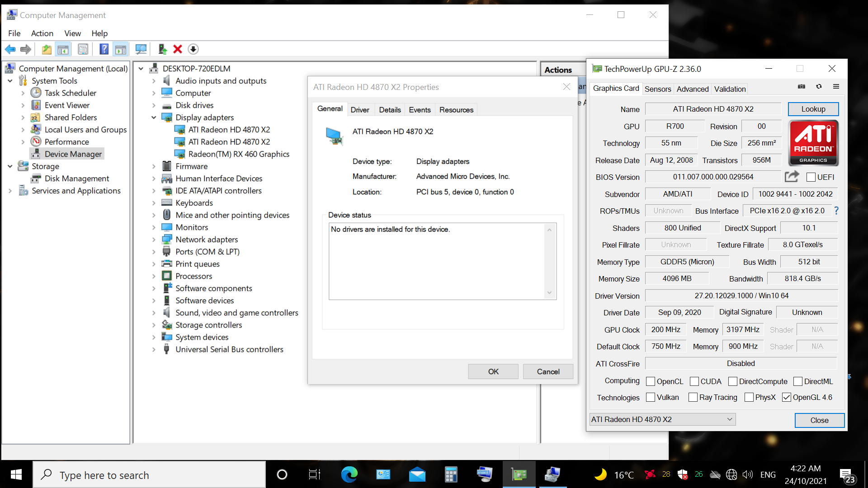Click the Type here to search box
Screen dimensions: 868x488
coord(149,474)
